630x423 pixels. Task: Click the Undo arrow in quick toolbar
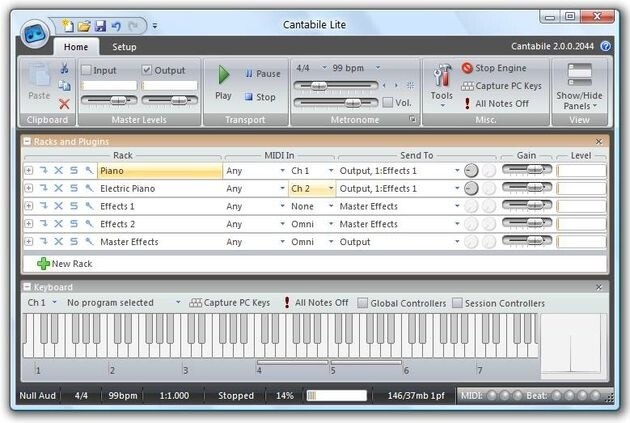click(116, 27)
